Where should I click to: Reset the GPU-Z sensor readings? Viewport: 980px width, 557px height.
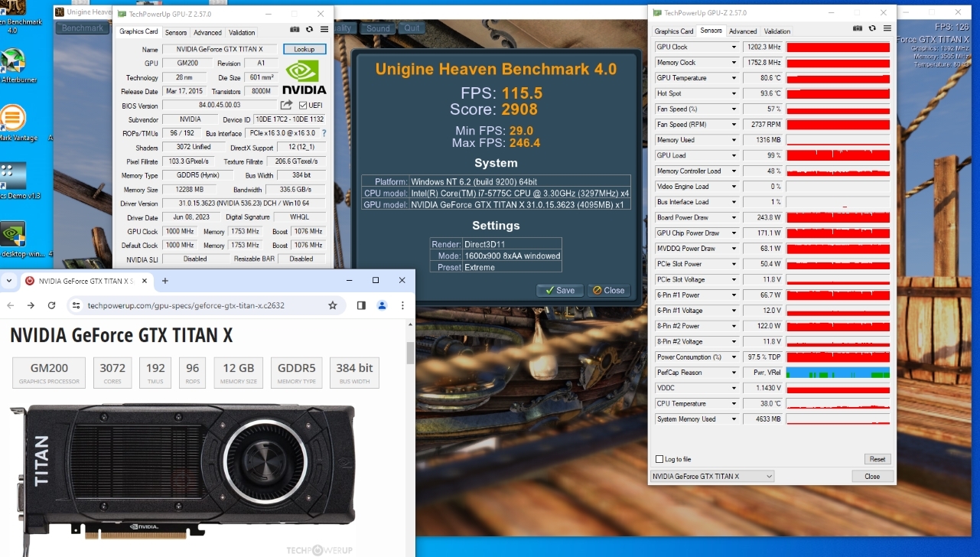pos(877,459)
